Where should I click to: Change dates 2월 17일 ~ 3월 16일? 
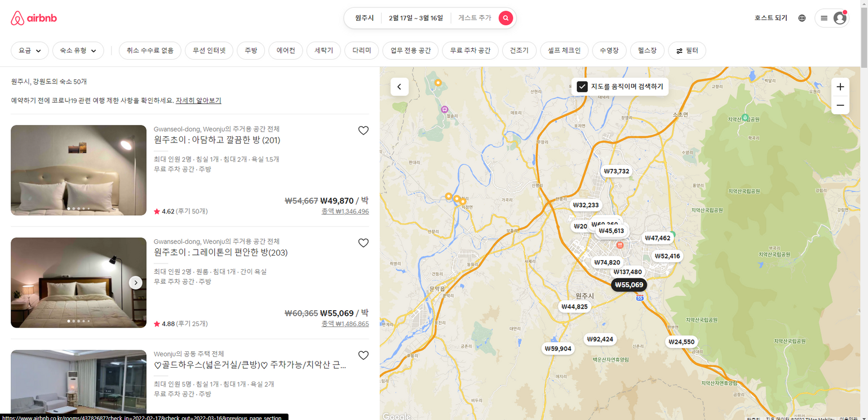point(416,18)
